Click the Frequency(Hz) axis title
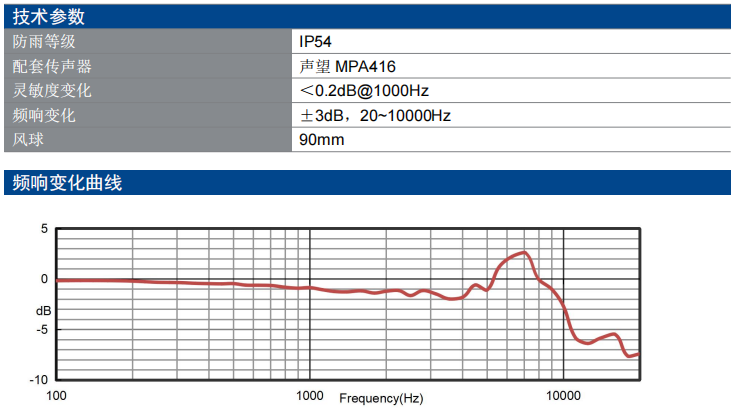 [381, 398]
